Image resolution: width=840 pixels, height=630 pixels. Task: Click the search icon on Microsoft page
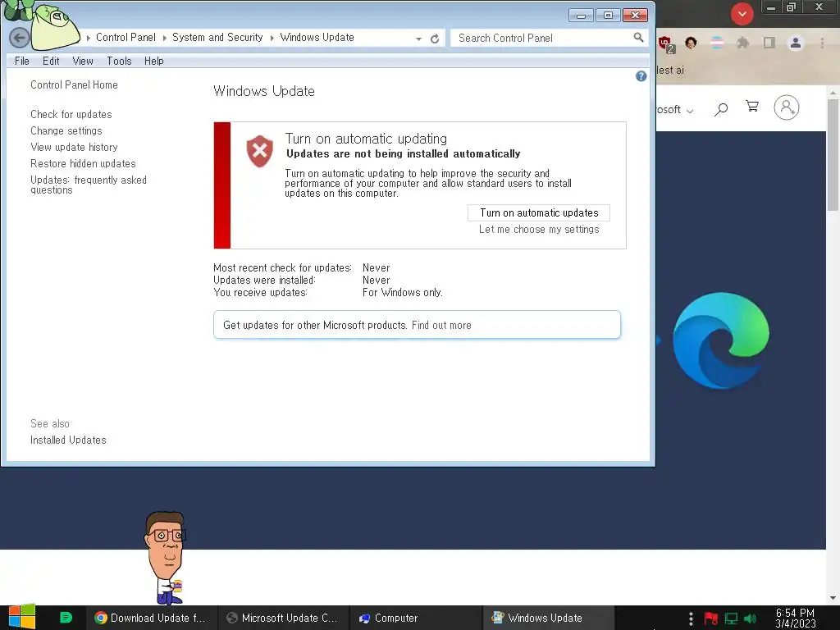[x=721, y=109]
